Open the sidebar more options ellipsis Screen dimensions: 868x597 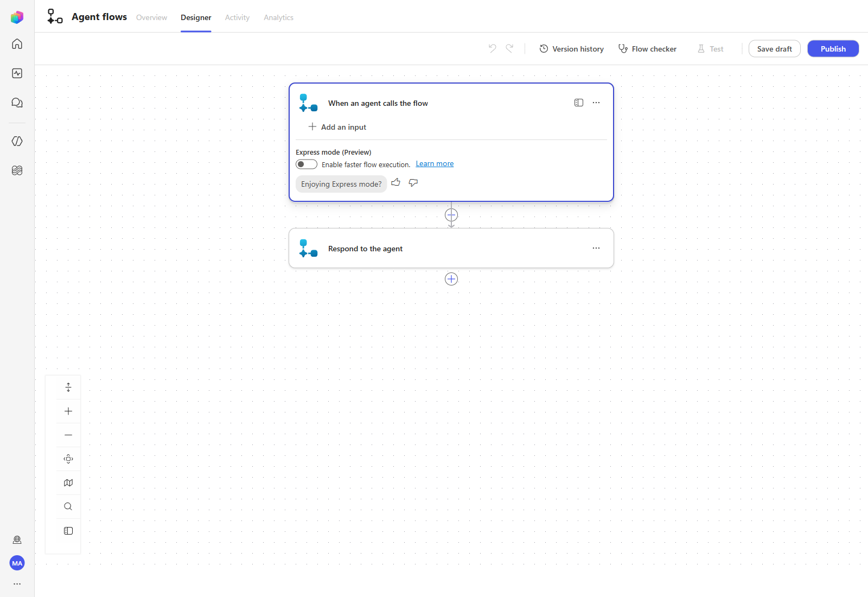point(17,584)
